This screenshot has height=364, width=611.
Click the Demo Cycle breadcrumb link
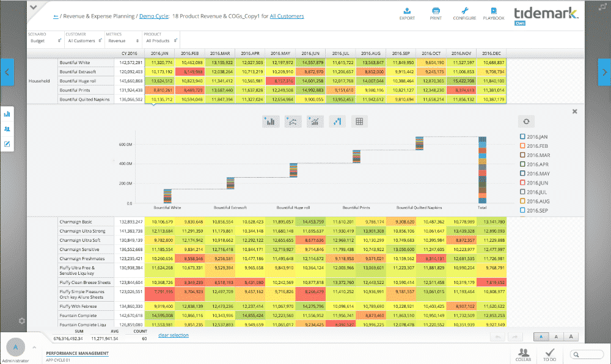(x=155, y=16)
